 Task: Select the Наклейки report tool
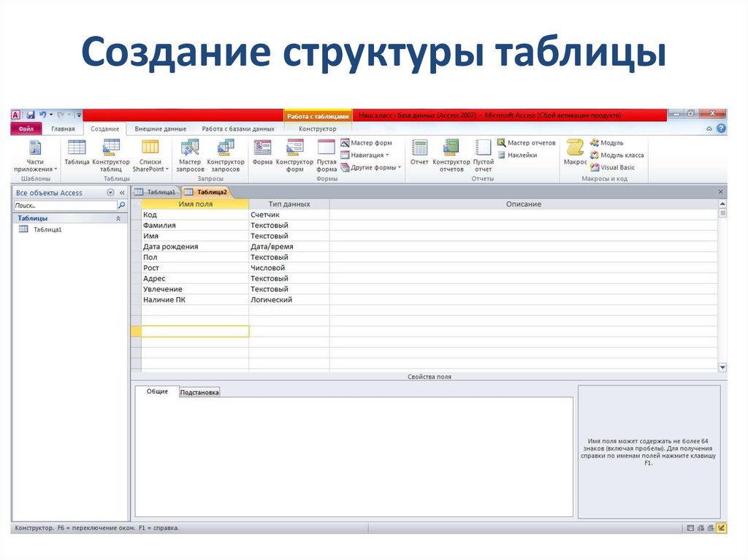tap(522, 154)
